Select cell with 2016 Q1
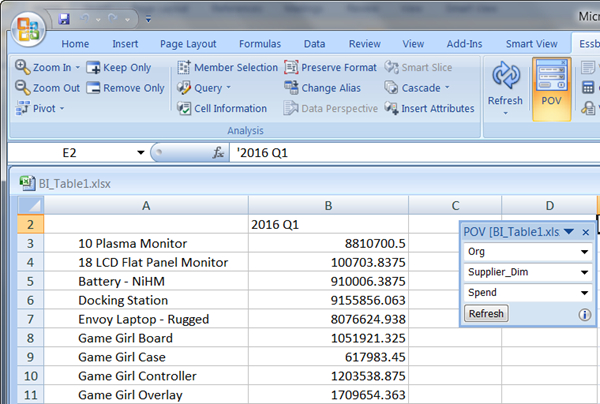Image resolution: width=600 pixels, height=404 pixels. coord(328,224)
